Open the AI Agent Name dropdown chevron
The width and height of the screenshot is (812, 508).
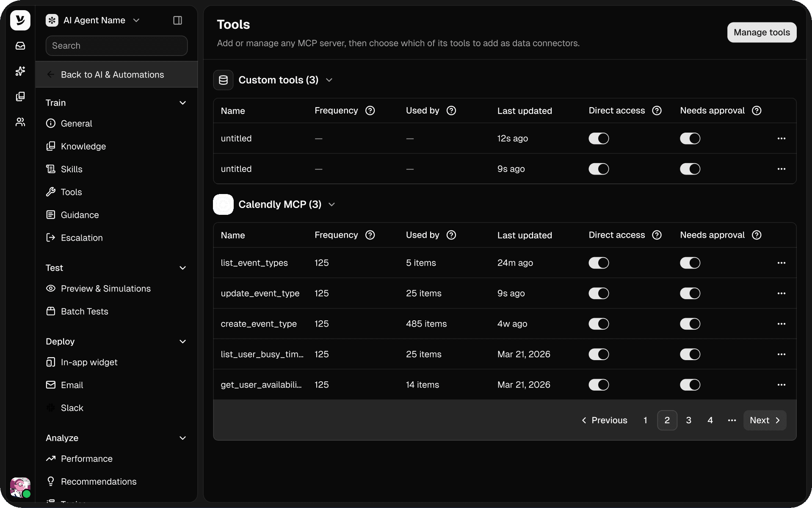(136, 20)
